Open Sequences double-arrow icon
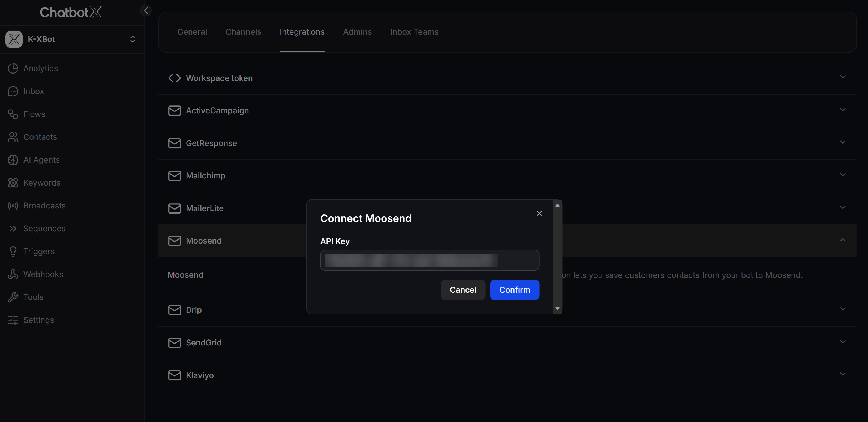Screen dimensions: 868x422 tap(13, 229)
